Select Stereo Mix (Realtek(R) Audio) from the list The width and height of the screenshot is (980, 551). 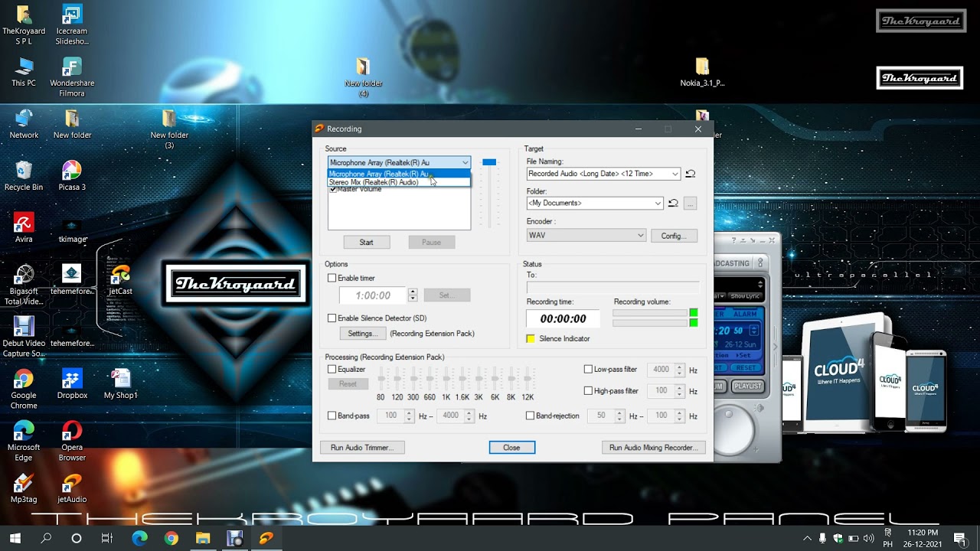pos(399,182)
